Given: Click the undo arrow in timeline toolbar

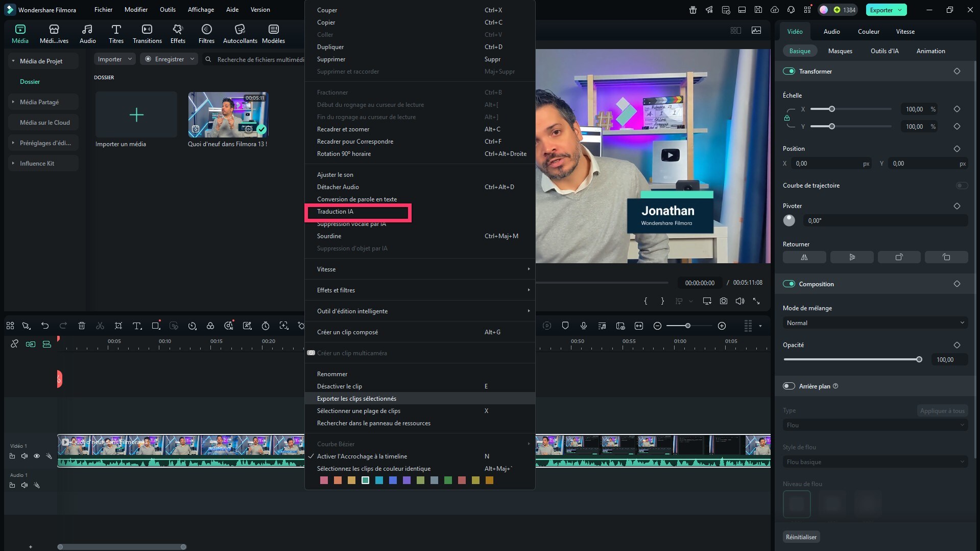Looking at the screenshot, I should [45, 326].
